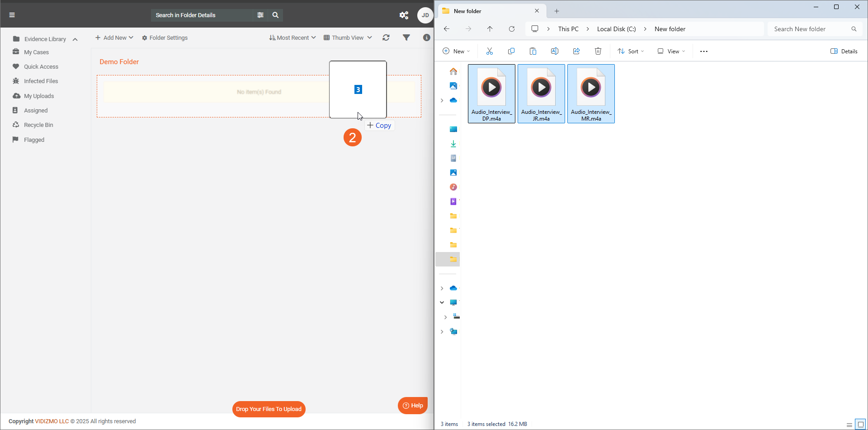Click the refresh icon in Vidizmo toolbar
Screen dimensions: 868x430
386,38
